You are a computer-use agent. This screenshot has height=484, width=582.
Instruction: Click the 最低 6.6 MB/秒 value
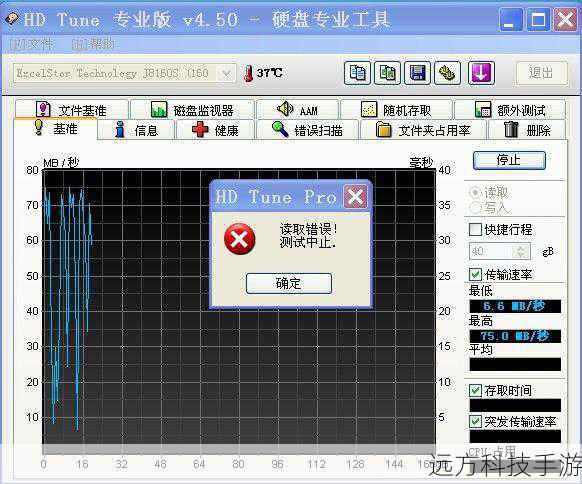point(515,306)
